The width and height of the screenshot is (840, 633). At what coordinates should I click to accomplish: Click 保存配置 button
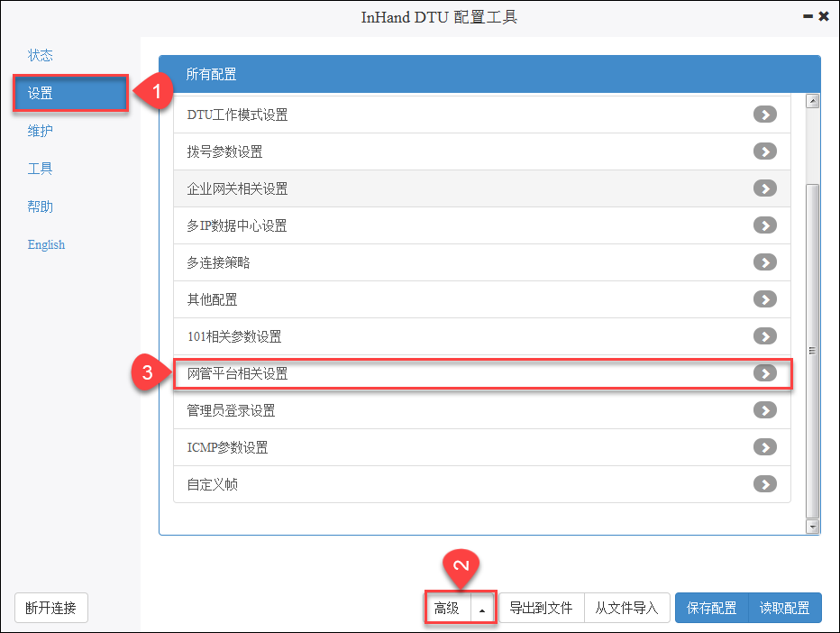pos(711,608)
